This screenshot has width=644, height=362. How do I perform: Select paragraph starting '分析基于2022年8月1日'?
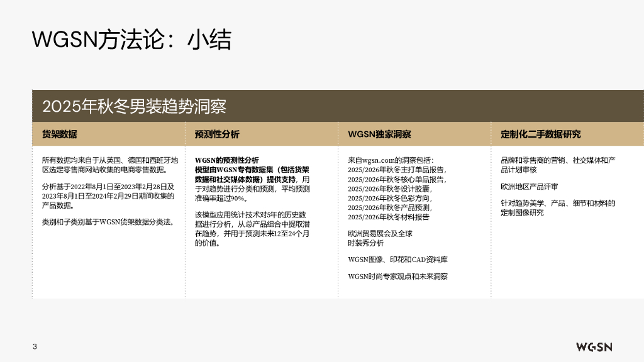tap(108, 196)
